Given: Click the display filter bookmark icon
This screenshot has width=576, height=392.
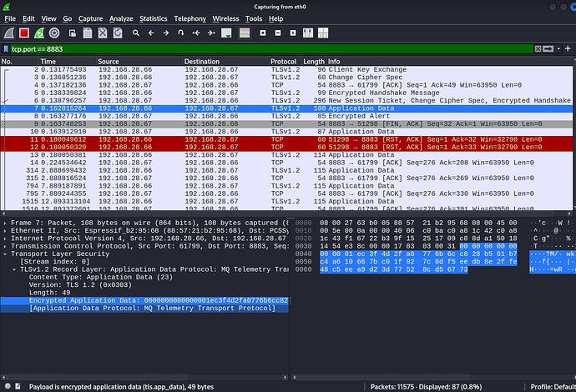Looking at the screenshot, I should [6, 49].
